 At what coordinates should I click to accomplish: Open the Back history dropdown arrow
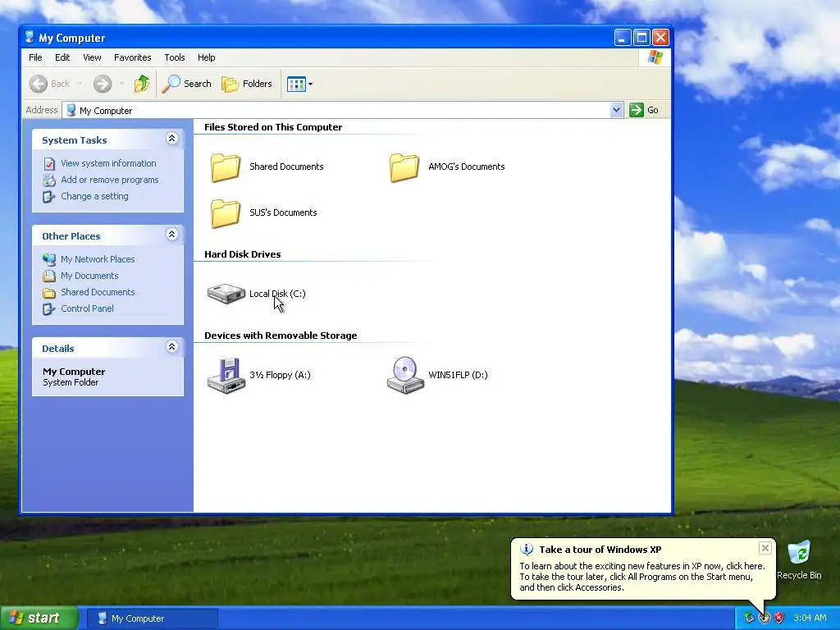pyautogui.click(x=80, y=84)
